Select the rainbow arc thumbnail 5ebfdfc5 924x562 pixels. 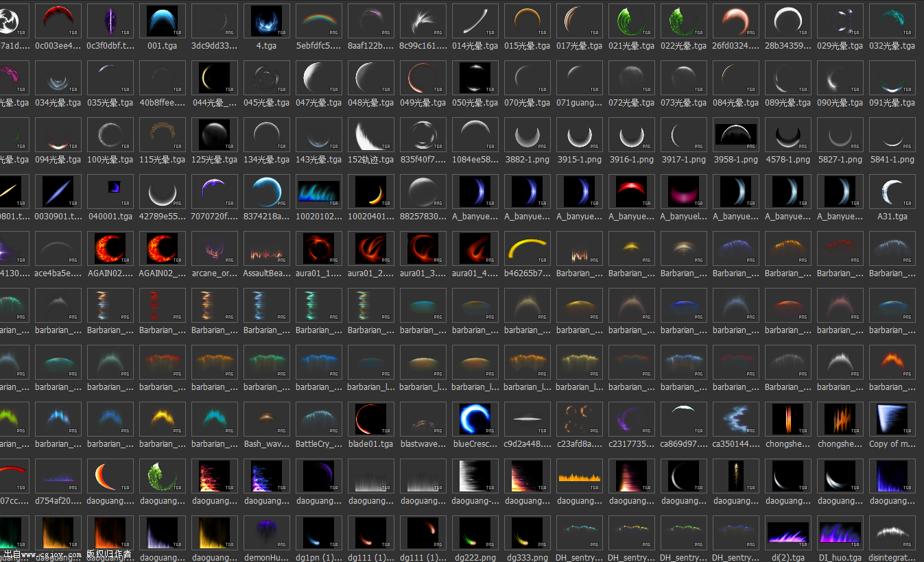point(319,21)
